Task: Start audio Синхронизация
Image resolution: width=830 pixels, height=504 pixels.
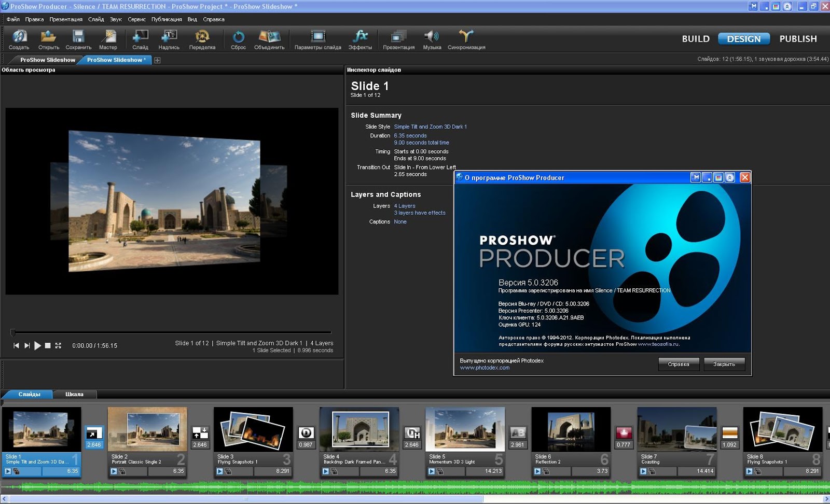Action: point(466,38)
